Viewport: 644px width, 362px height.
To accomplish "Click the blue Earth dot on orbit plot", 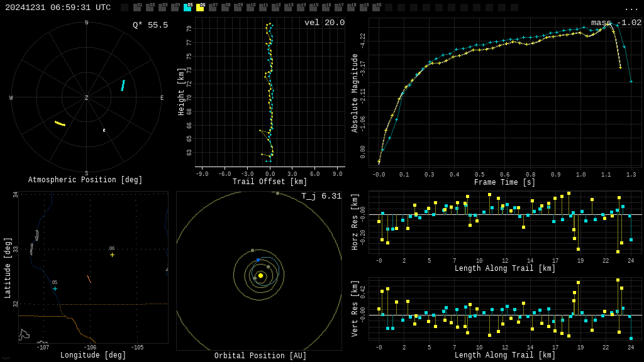I will click(258, 260).
